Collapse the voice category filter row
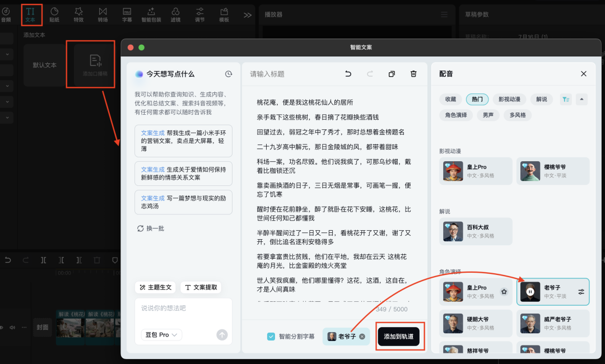605x364 pixels. tap(581, 99)
